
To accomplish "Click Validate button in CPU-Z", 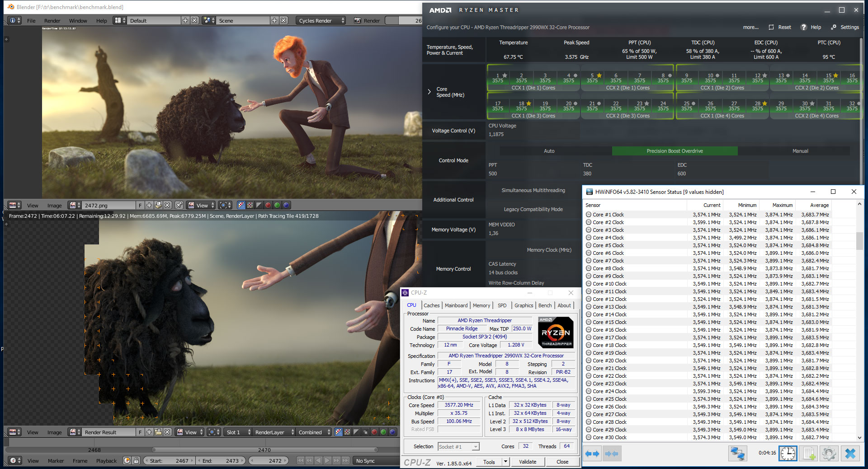I will [528, 462].
